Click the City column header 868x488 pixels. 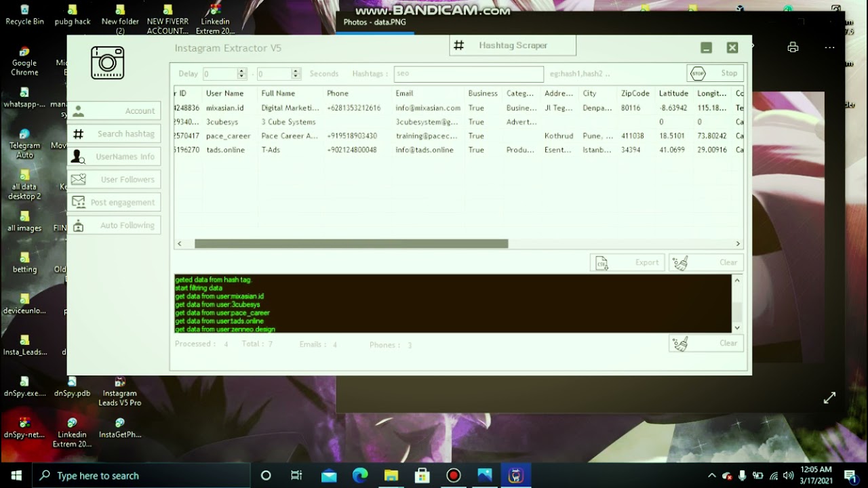tap(589, 94)
